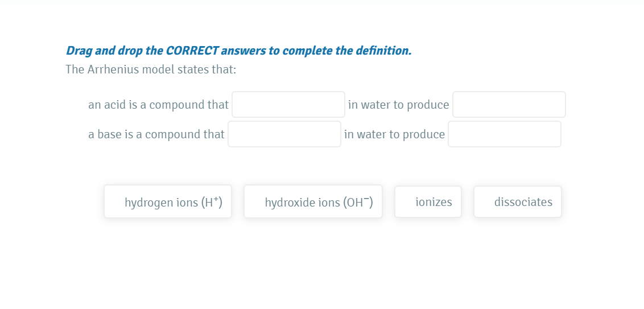Select the "ionizes" answer tile
The image size is (644, 309).
pos(428,202)
